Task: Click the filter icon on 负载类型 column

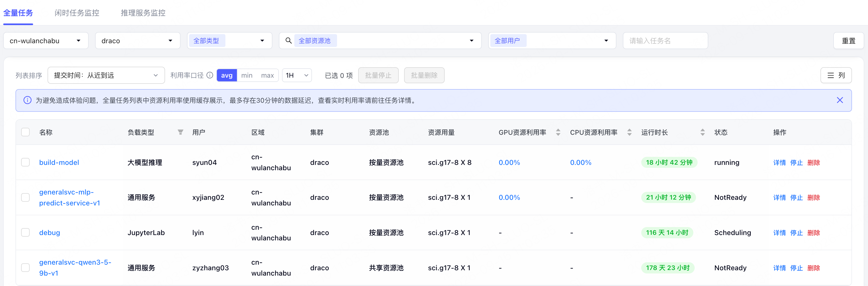Action: pos(181,132)
